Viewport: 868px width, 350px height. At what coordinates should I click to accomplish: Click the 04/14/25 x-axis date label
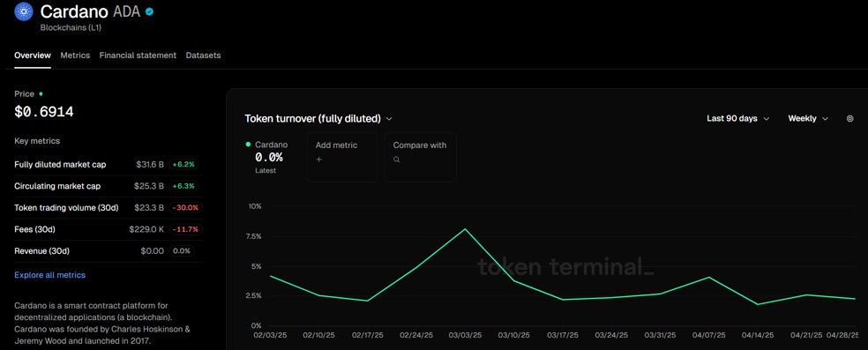758,335
